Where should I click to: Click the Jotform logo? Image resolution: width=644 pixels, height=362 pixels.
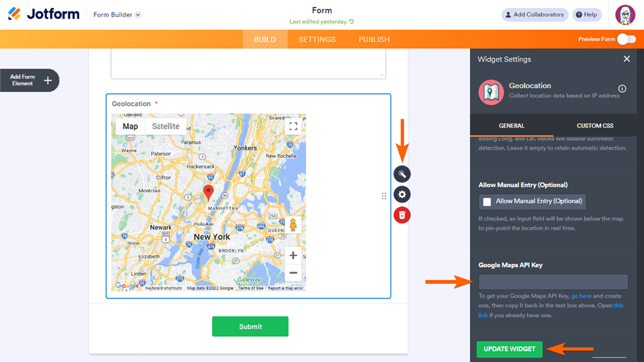pos(44,15)
